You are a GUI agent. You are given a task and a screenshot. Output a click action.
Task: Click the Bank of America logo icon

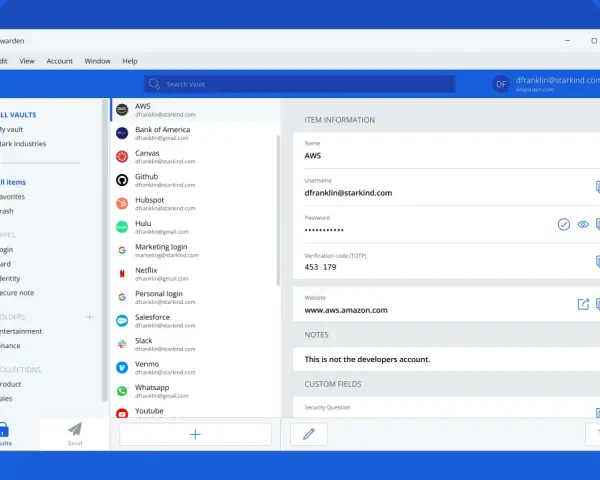point(122,133)
